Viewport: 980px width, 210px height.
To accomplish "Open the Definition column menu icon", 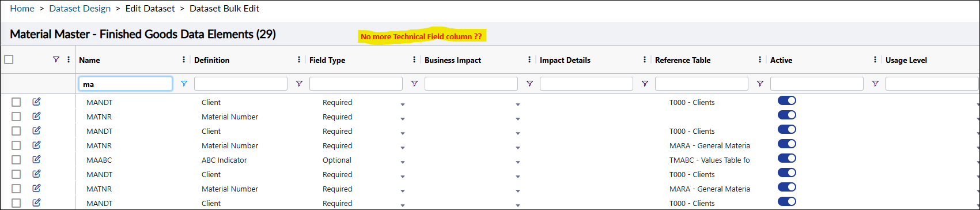I will click(x=299, y=59).
